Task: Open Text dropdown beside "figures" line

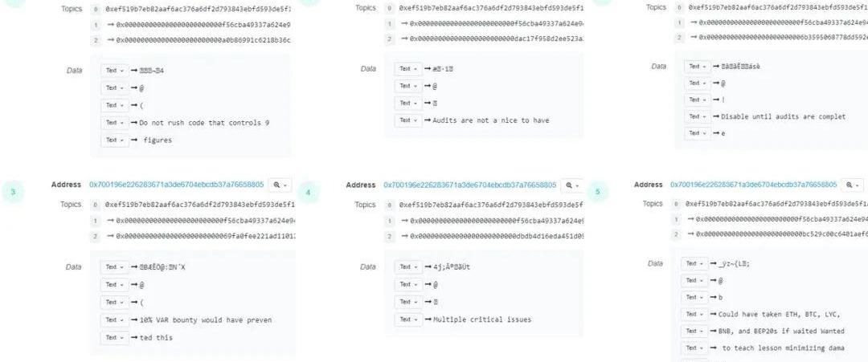Action: coord(113,140)
